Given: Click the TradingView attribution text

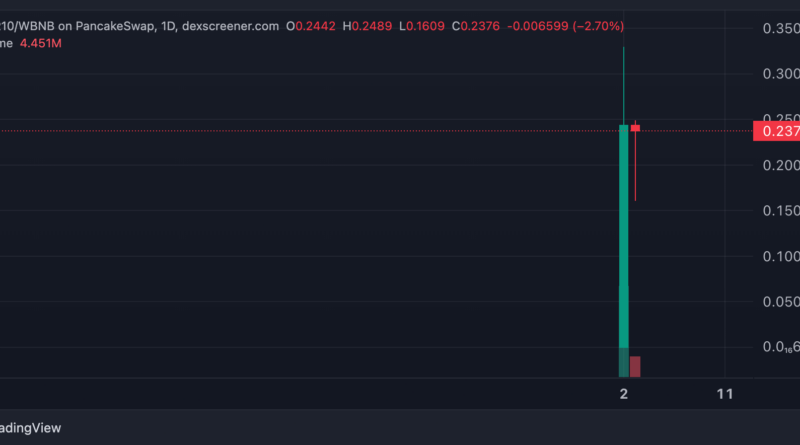Looking at the screenshot, I should pyautogui.click(x=30, y=427).
